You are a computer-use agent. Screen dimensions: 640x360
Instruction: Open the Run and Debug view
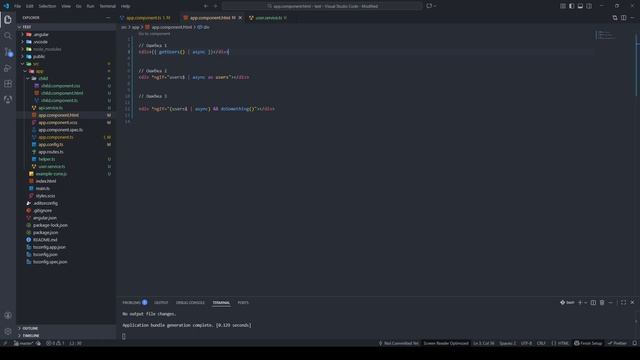click(8, 68)
